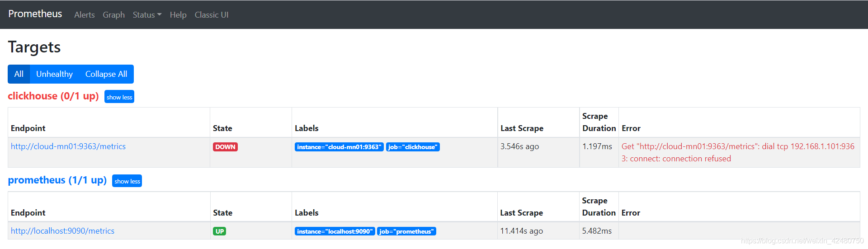Click the clickhouse table Last Scrape header
The height and width of the screenshot is (249, 868).
pyautogui.click(x=522, y=128)
